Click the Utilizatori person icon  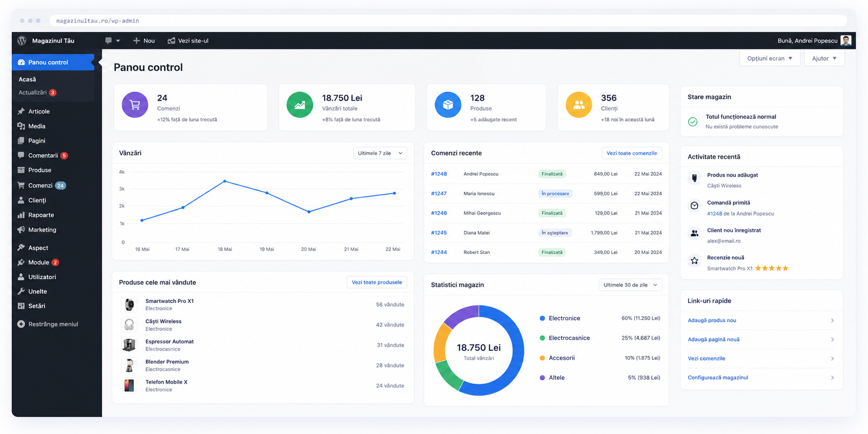coord(21,277)
